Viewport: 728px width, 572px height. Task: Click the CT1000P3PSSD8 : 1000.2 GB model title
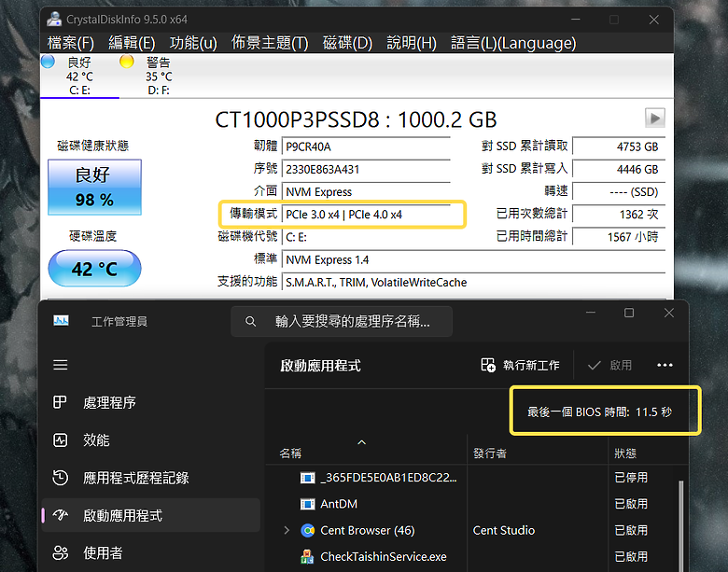point(356,119)
